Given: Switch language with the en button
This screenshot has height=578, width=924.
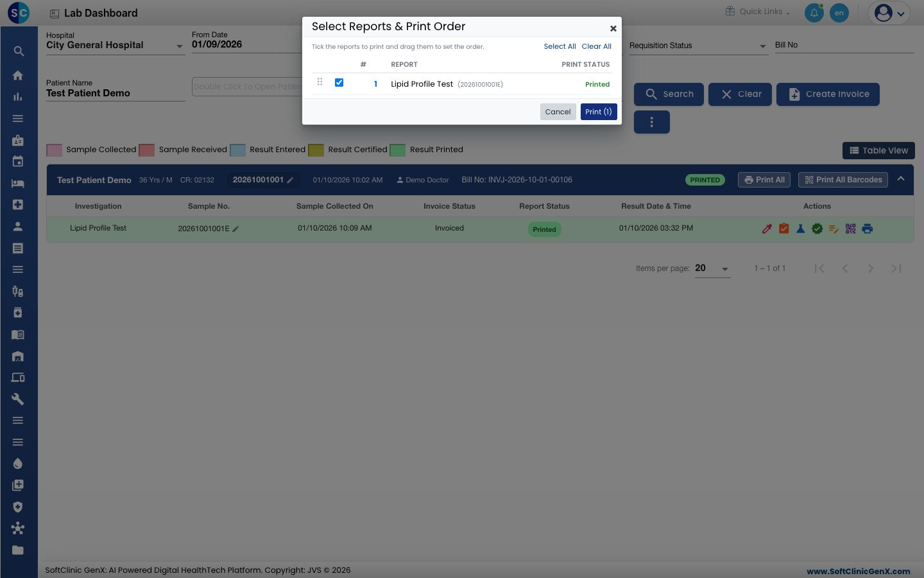Looking at the screenshot, I should tap(839, 13).
